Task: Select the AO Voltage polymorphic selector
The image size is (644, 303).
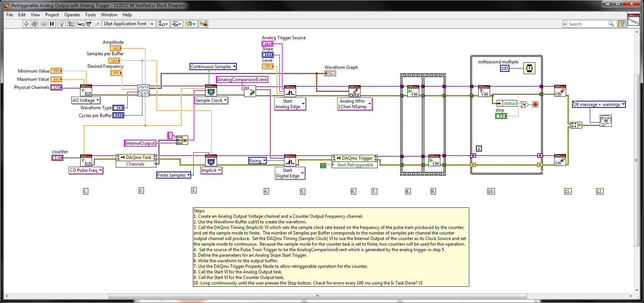Action: 86,100
